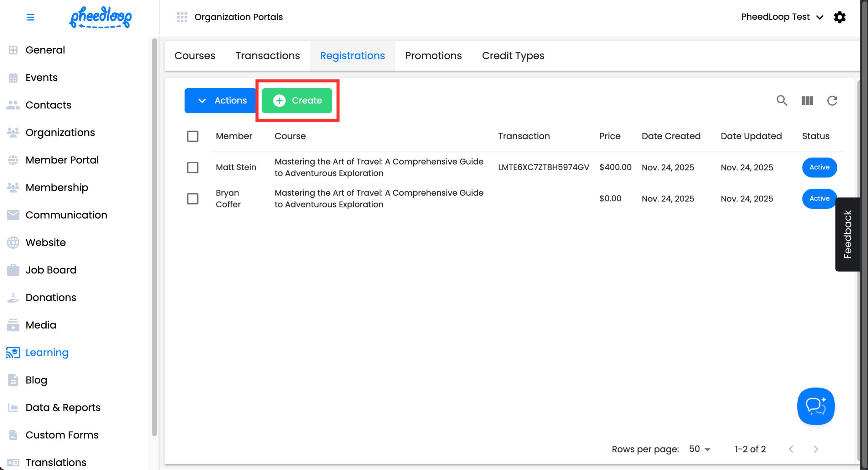
Task: Go to next page arrow
Action: 816,449
